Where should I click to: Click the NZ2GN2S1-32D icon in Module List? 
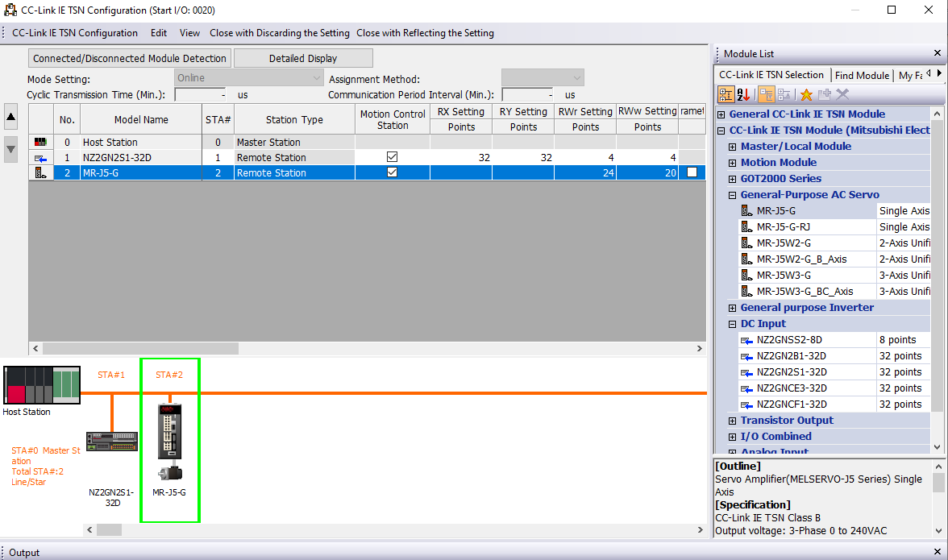(x=746, y=372)
